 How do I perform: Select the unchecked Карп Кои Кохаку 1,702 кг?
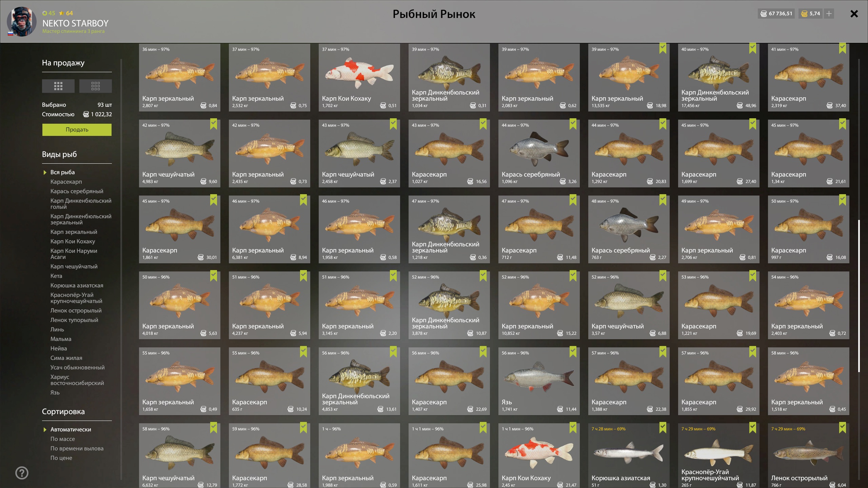tap(359, 78)
